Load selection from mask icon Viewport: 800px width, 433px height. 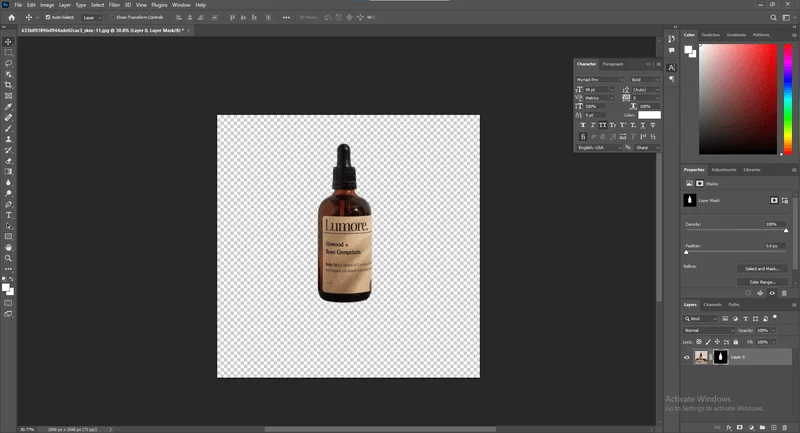click(x=748, y=293)
